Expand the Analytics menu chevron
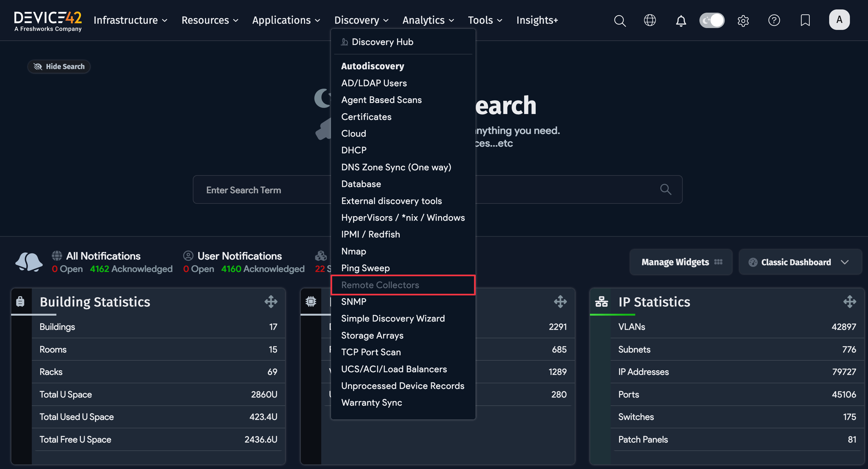Screen dimensions: 868x469 pyautogui.click(x=452, y=20)
